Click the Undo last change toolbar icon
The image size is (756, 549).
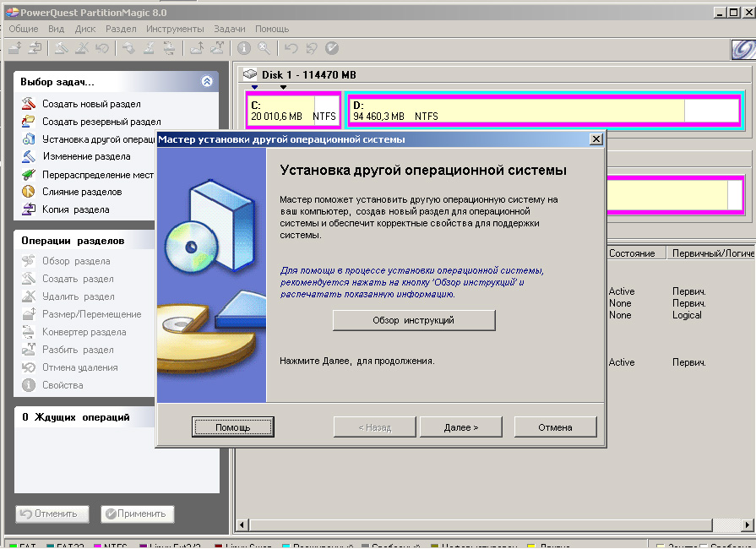291,47
